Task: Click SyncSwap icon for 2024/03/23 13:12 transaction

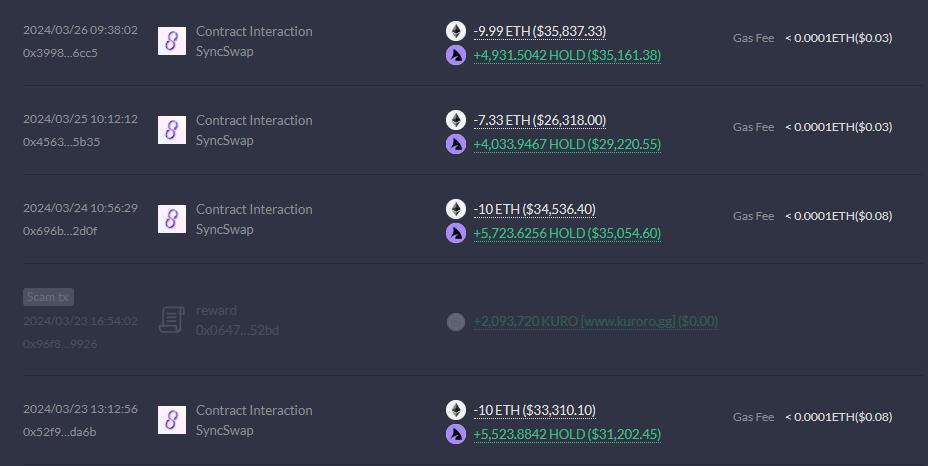Action: (x=172, y=420)
